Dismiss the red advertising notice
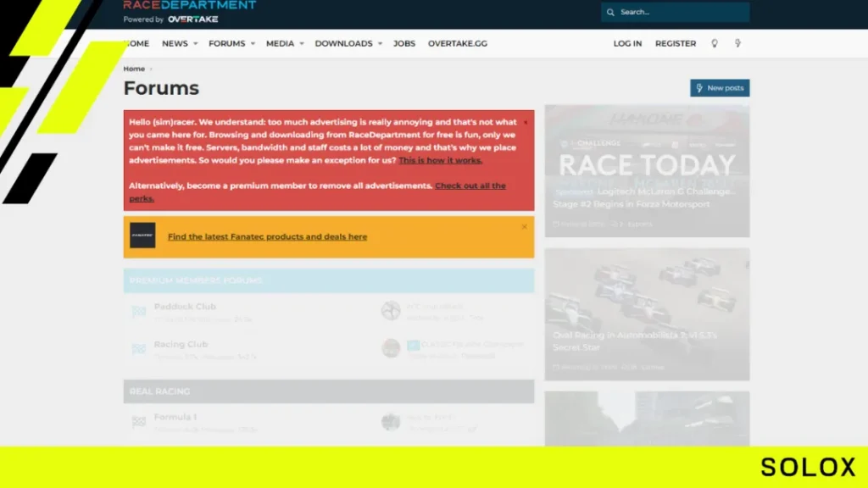Screen dimensions: 868x488 (x=526, y=122)
